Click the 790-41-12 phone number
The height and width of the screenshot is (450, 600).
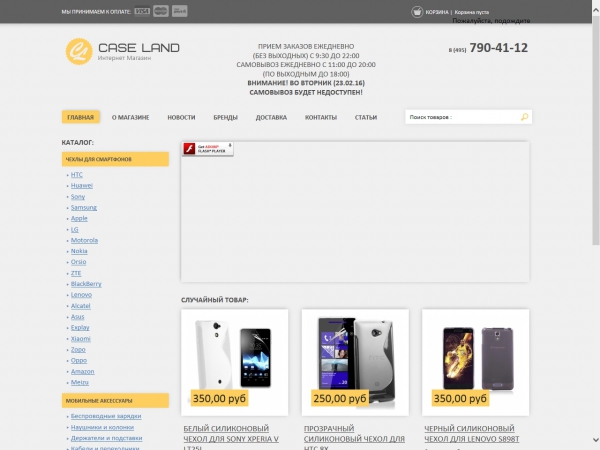tap(499, 48)
